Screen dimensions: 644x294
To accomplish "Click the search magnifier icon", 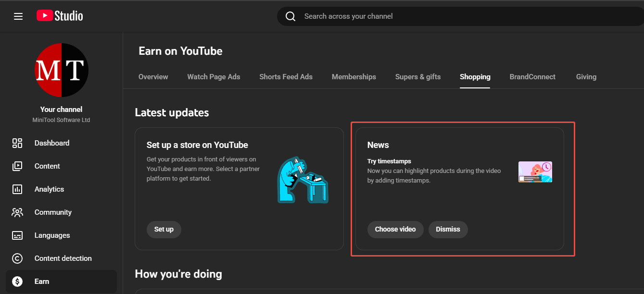I will (290, 16).
